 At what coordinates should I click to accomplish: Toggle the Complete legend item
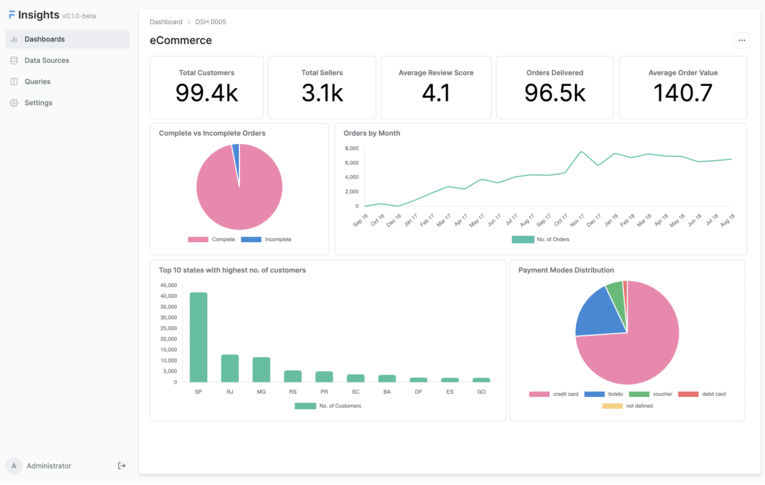click(x=213, y=240)
